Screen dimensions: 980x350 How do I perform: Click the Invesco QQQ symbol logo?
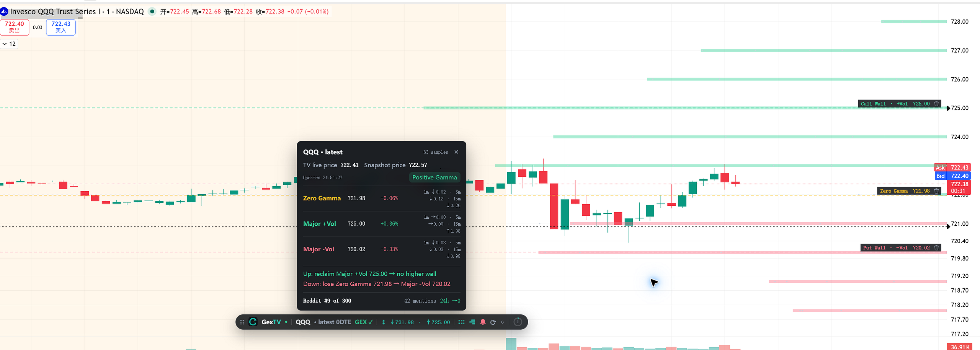[4, 12]
